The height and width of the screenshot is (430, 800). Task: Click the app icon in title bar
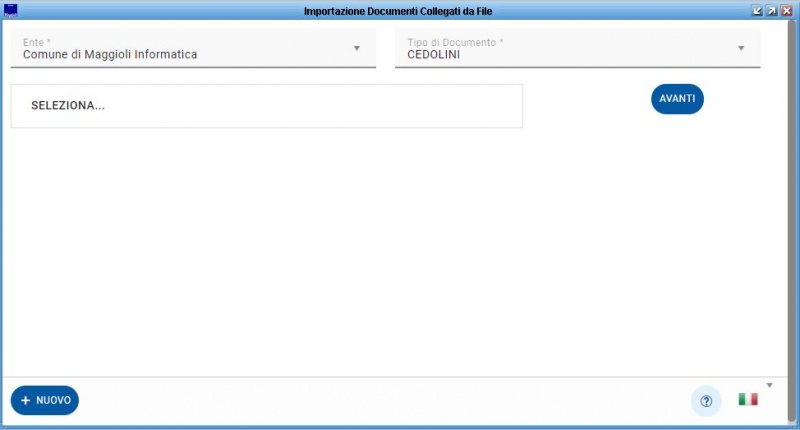pyautogui.click(x=10, y=11)
